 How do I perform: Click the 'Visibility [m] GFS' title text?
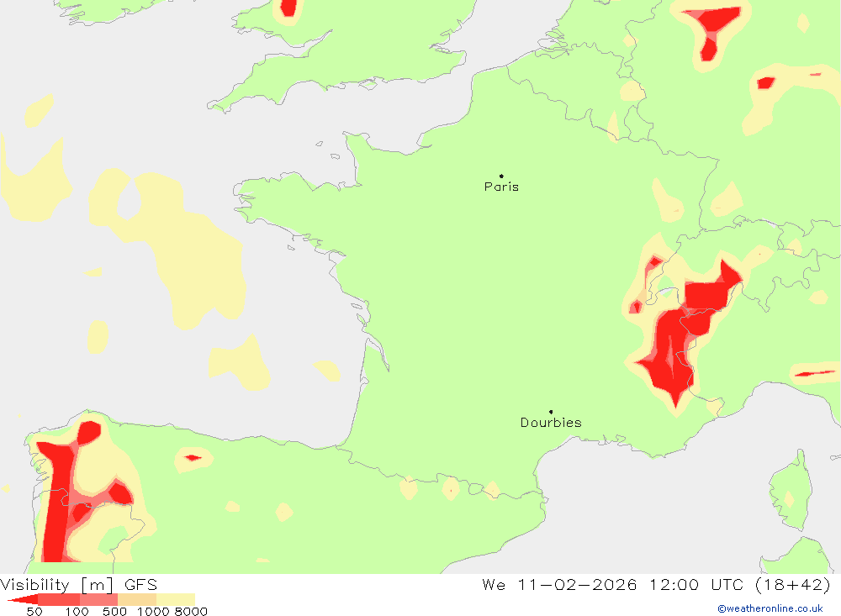pyautogui.click(x=79, y=584)
